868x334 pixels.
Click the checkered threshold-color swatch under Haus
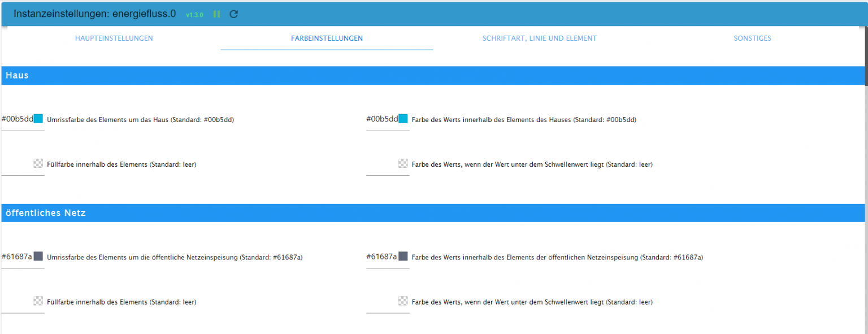402,163
